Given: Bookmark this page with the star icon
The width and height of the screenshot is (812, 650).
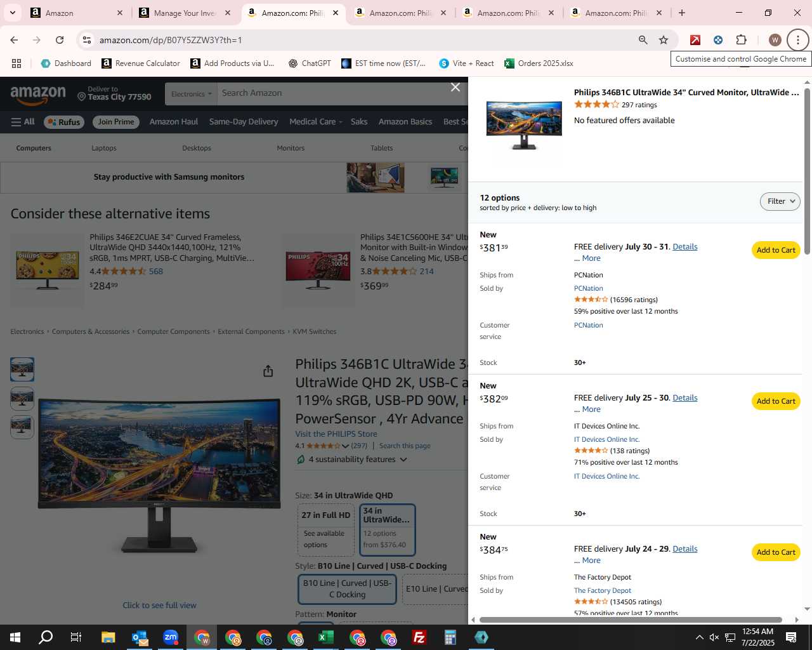Looking at the screenshot, I should (664, 40).
